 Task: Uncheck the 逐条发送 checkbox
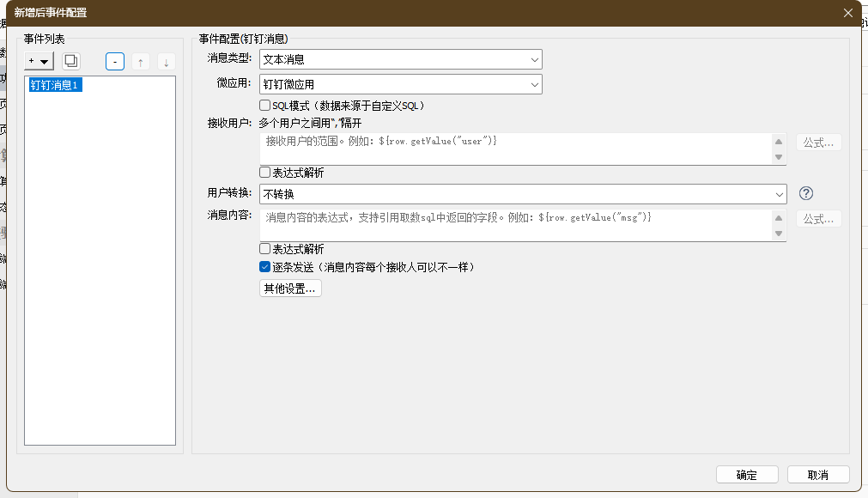pos(265,267)
